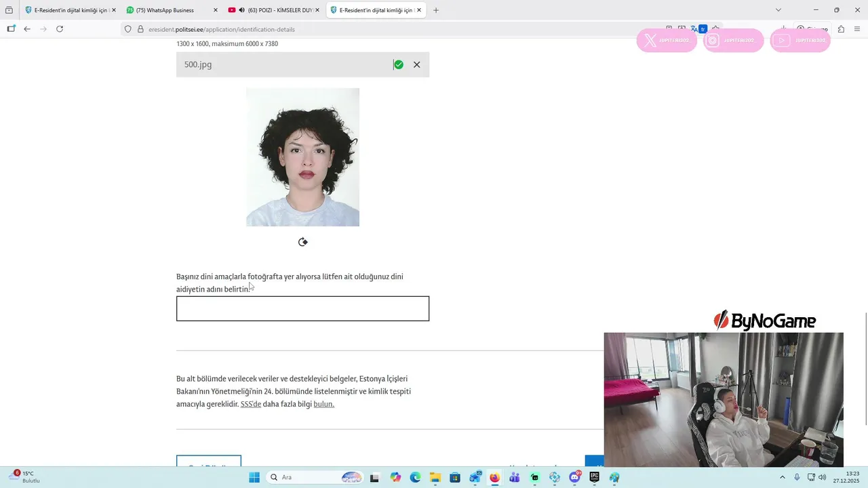868x488 pixels.
Task: Open Firefox View tabs icon
Action: [x=9, y=10]
